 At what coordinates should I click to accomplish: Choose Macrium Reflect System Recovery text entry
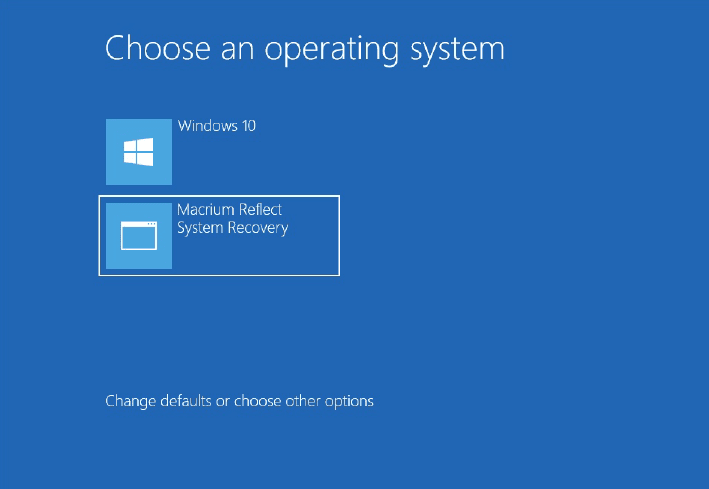(232, 219)
